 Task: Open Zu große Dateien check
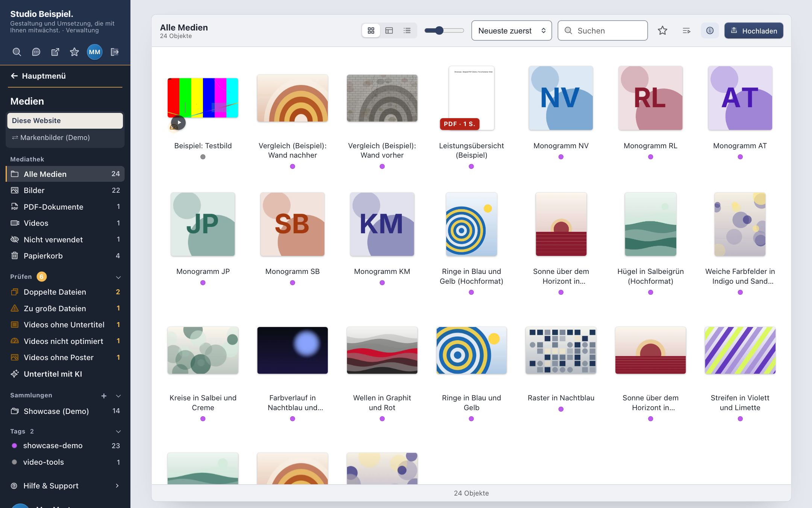tap(65, 309)
